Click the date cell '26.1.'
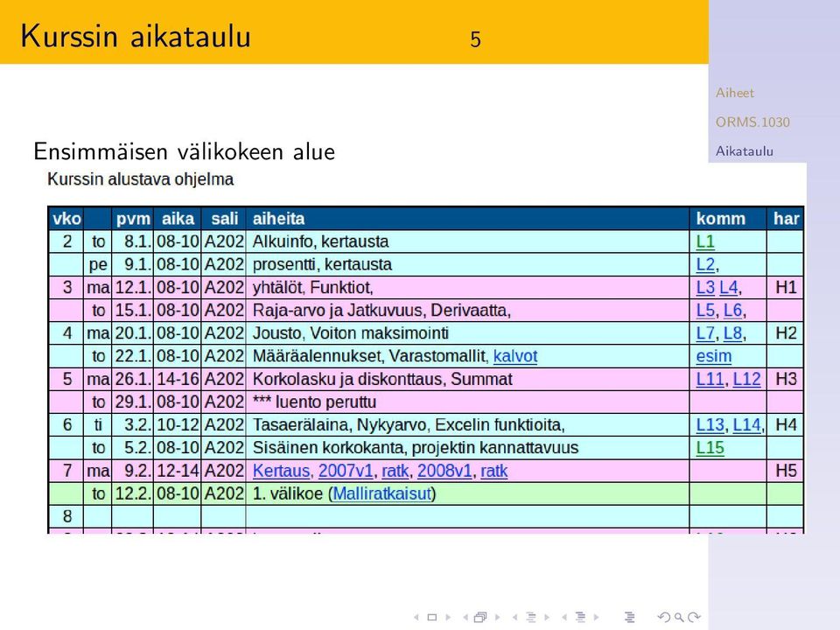 pyautogui.click(x=133, y=379)
